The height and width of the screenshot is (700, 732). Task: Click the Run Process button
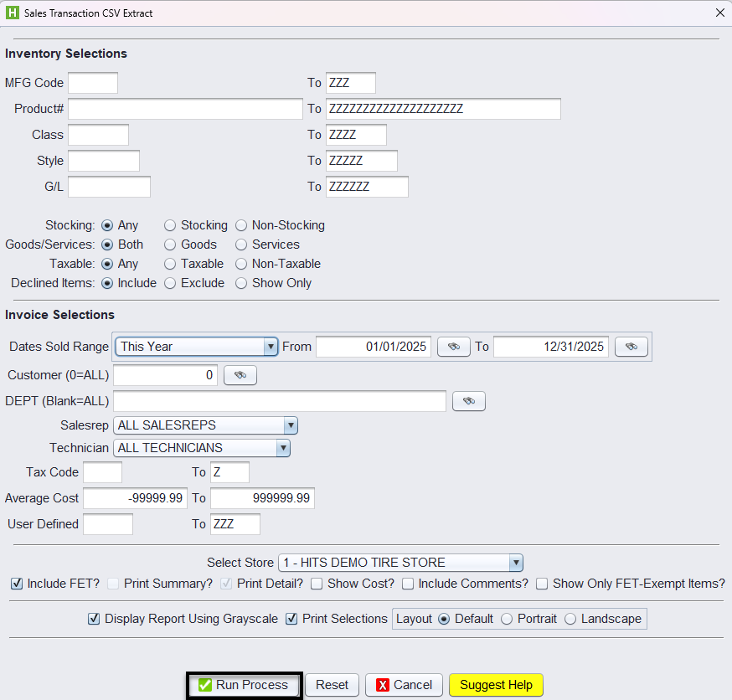point(243,685)
